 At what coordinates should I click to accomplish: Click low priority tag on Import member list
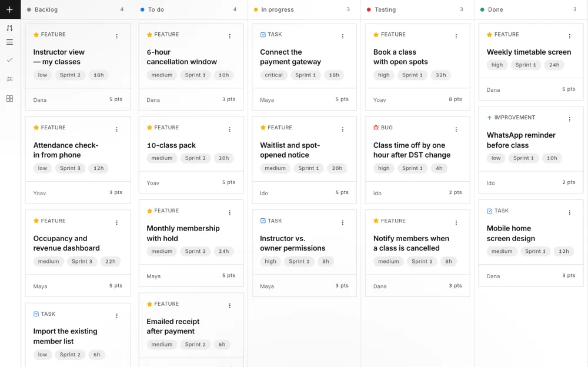[43, 355]
